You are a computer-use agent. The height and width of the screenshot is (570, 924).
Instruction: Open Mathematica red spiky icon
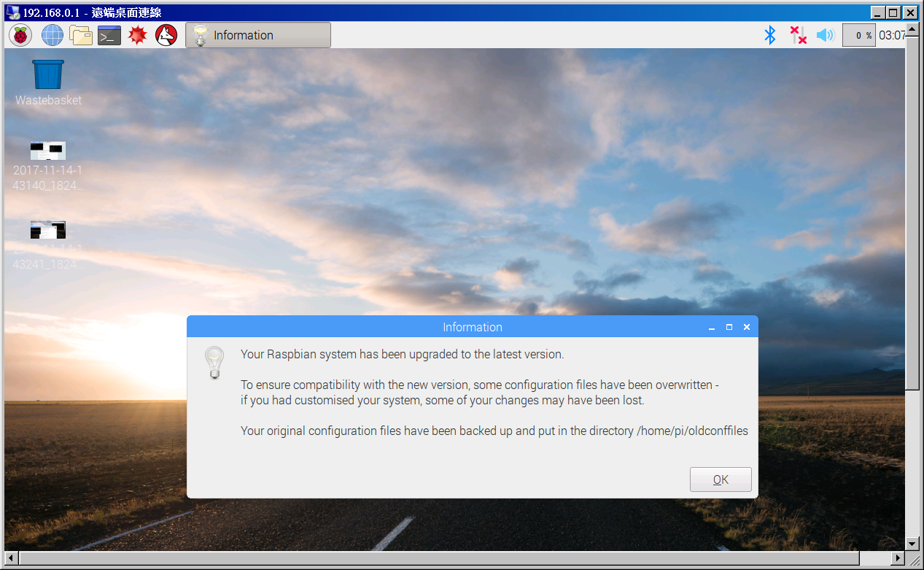click(138, 35)
